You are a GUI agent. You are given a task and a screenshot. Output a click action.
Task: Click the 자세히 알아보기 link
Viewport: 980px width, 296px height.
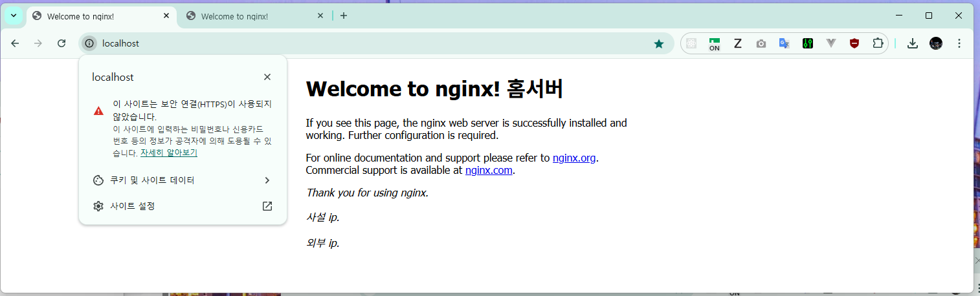point(169,153)
